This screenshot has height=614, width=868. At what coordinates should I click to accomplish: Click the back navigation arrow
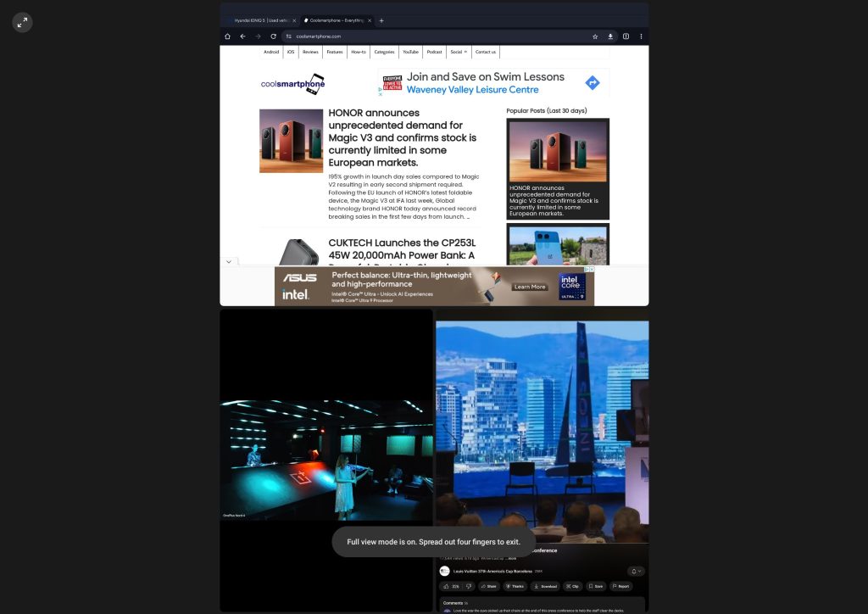(242, 36)
